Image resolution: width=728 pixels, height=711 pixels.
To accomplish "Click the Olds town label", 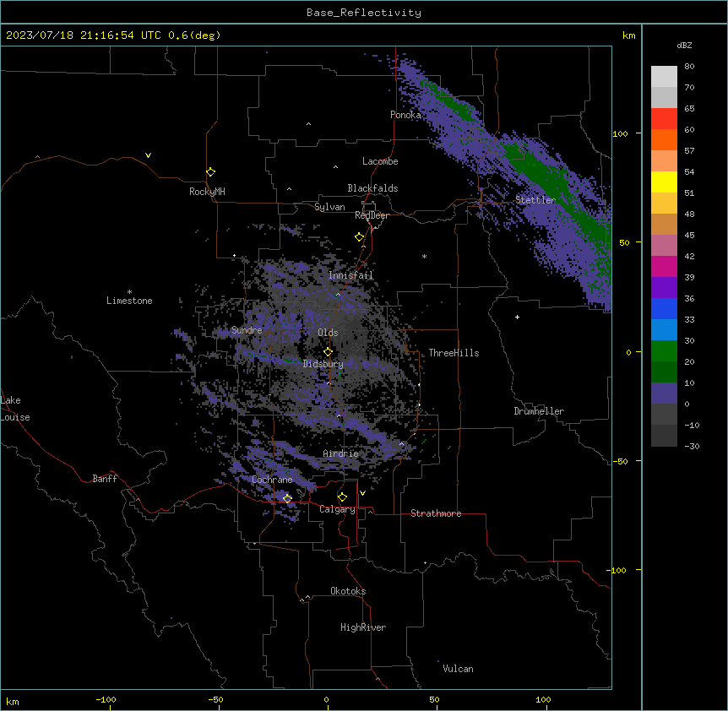I will (328, 333).
